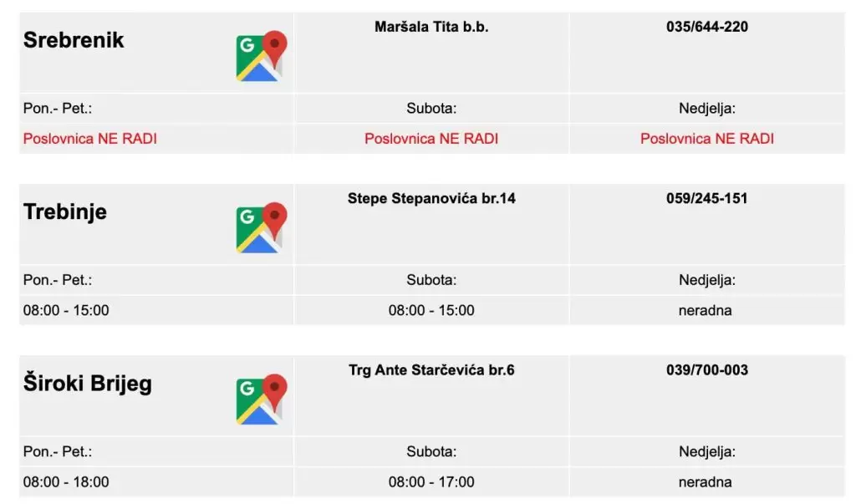Click the Široki Brijeg branch name

(88, 384)
